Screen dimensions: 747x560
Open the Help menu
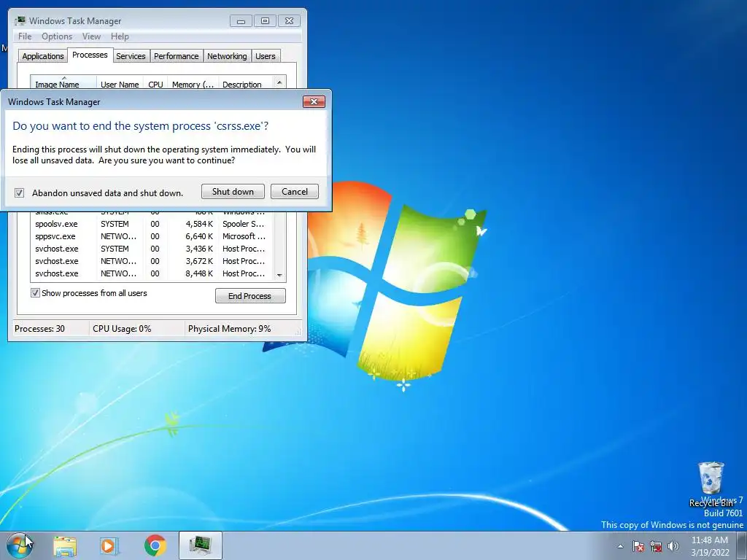(x=120, y=36)
